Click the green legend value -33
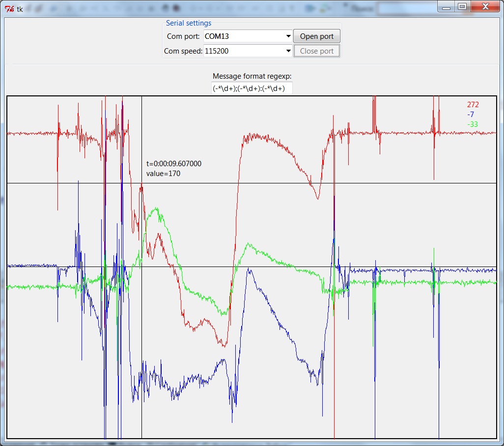 (473, 124)
